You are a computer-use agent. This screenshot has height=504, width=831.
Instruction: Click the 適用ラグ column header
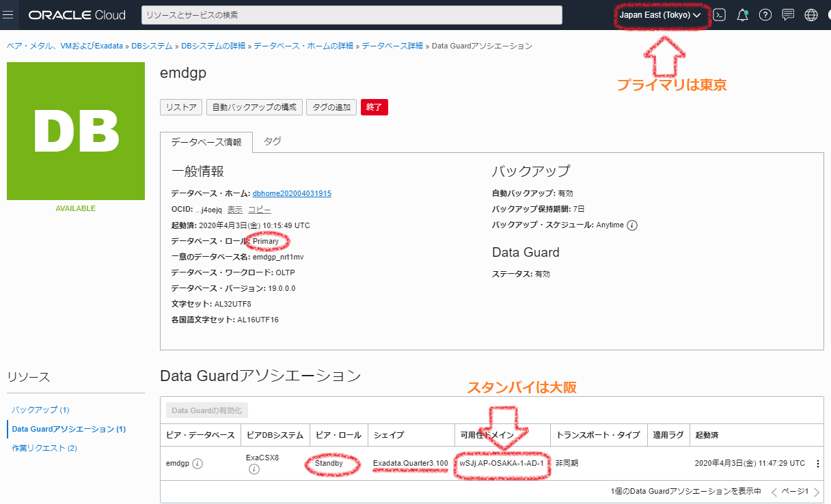pos(668,435)
